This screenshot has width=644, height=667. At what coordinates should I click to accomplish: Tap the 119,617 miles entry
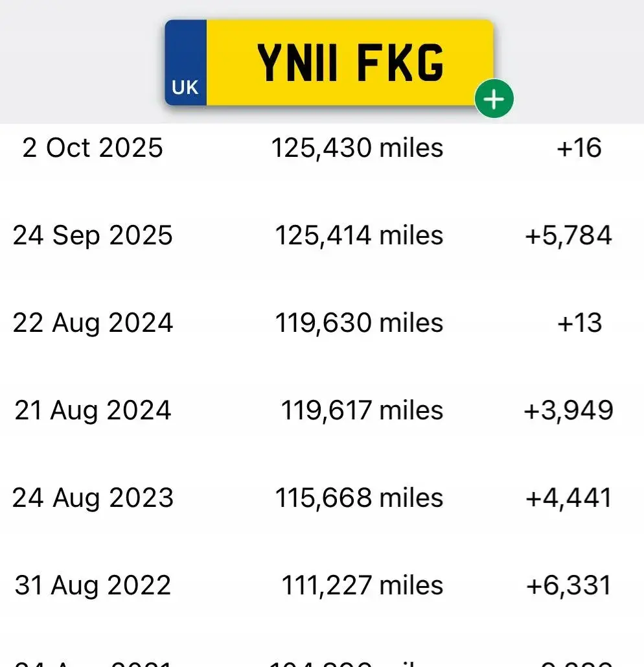362,410
